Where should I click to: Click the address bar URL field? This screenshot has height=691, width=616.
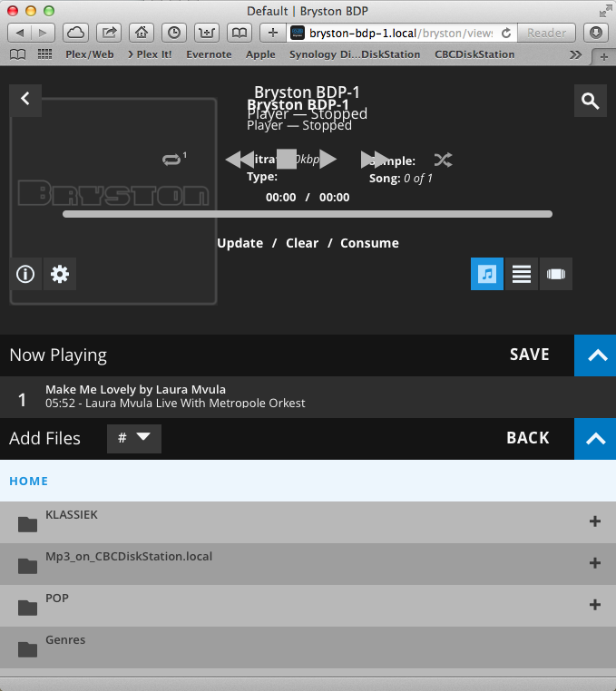pyautogui.click(x=400, y=33)
